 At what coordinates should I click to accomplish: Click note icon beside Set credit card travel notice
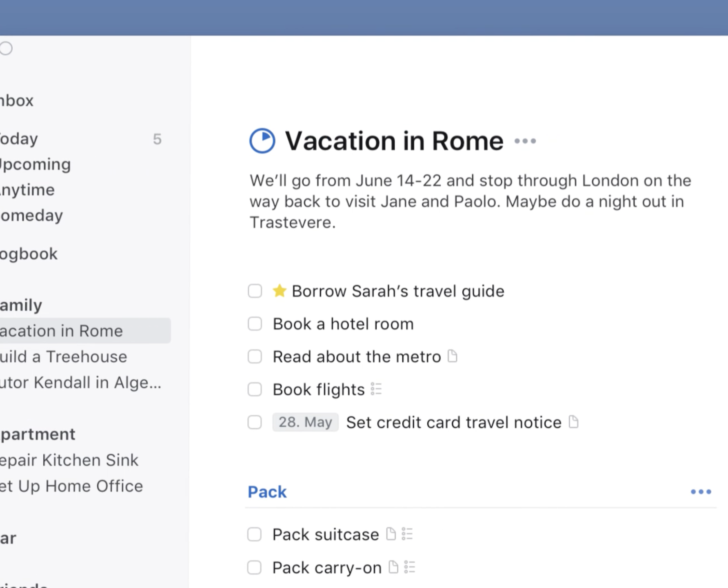point(573,422)
